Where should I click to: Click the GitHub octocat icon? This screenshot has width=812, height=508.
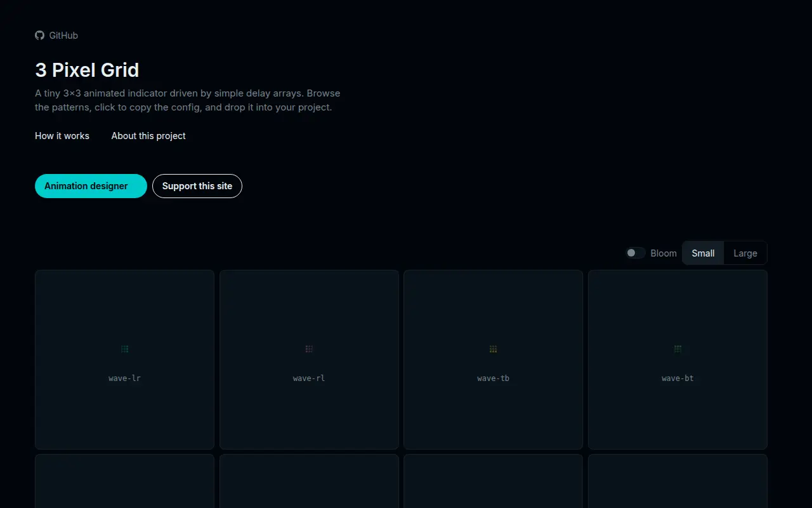[39, 36]
